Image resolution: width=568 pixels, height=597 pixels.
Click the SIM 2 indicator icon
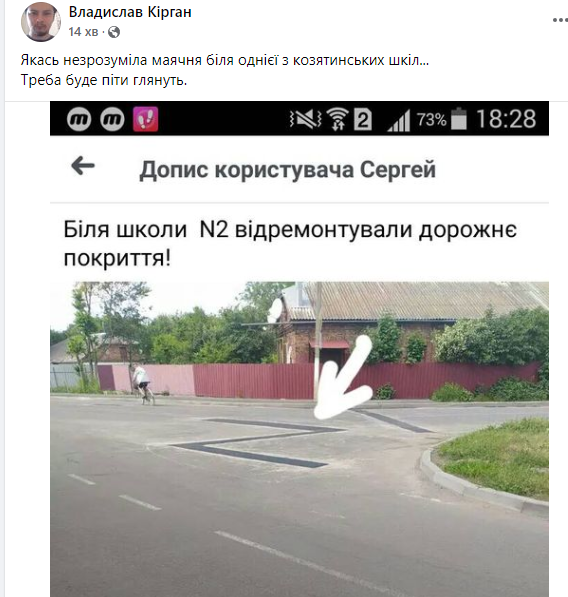363,120
